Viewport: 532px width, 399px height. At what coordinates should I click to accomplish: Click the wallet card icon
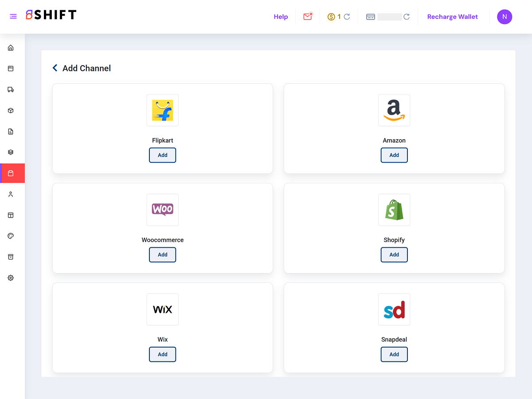click(371, 17)
